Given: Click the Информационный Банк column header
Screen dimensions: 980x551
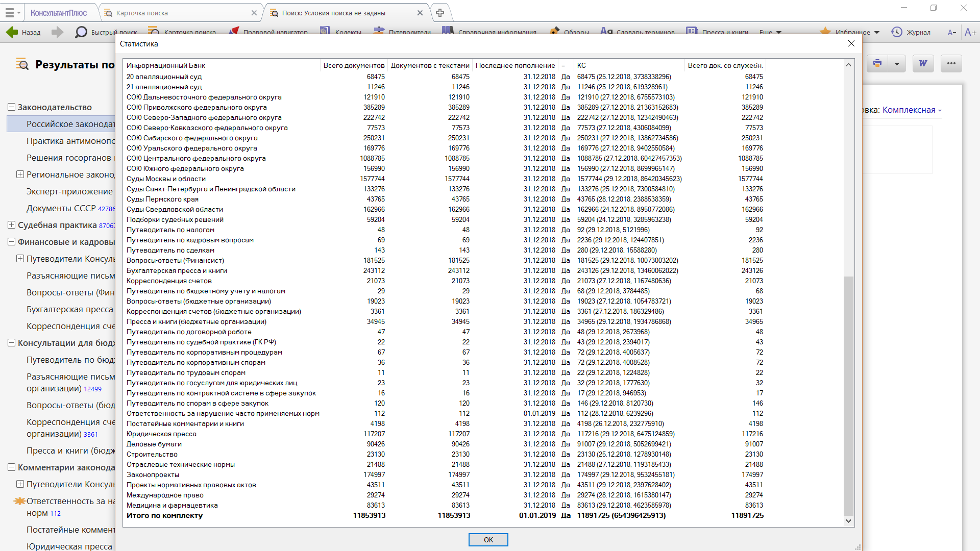Looking at the screenshot, I should click(222, 65).
